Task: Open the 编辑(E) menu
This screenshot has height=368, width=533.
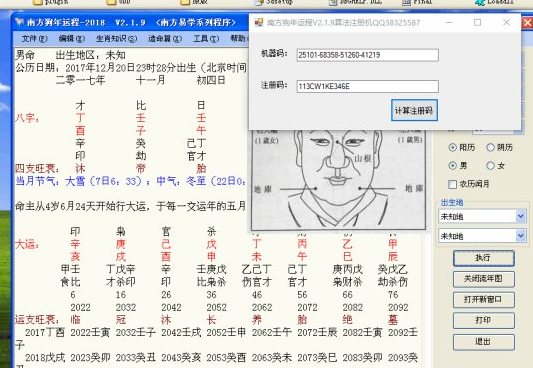Action: (x=71, y=38)
